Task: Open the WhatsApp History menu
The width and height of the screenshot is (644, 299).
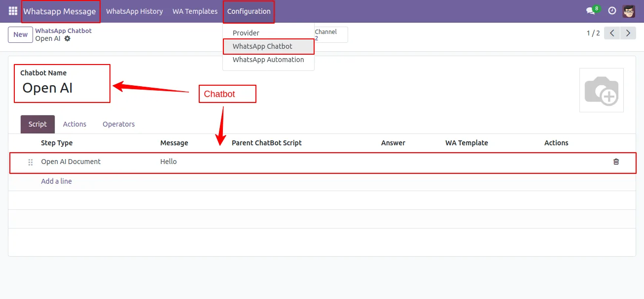Action: tap(134, 11)
